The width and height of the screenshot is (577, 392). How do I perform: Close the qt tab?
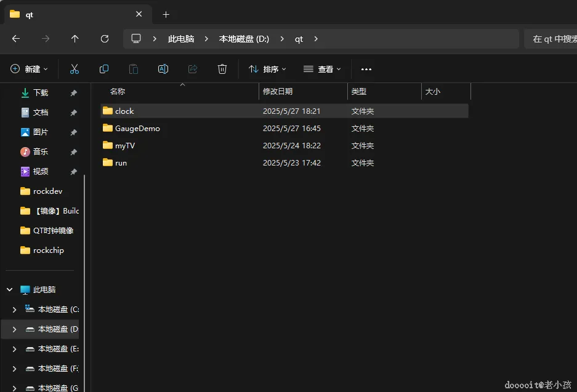[139, 14]
